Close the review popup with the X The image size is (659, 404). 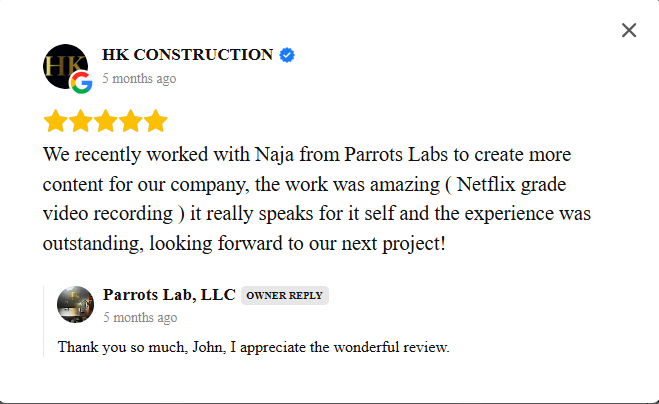(629, 30)
